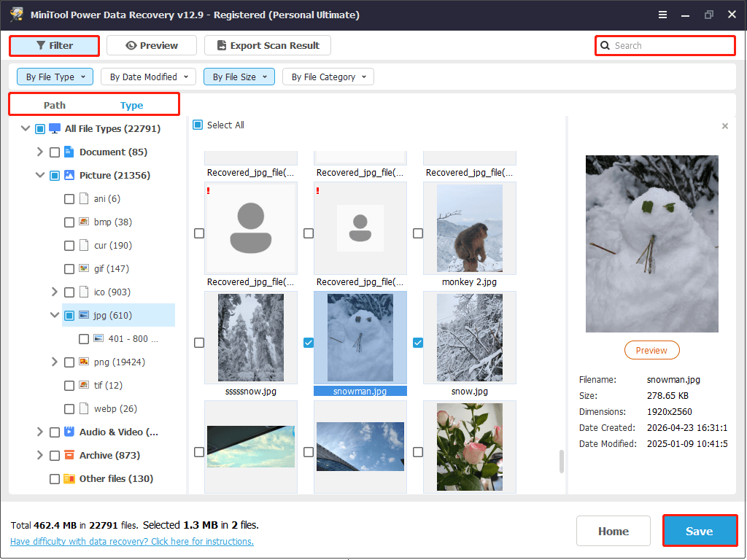
Task: Click the Picture category icon
Action: (69, 175)
